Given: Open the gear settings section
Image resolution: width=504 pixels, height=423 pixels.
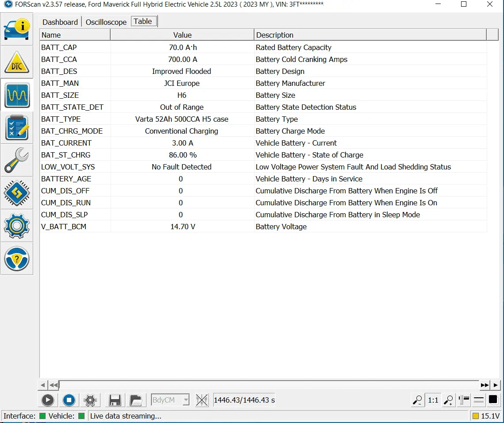Looking at the screenshot, I should tap(17, 226).
